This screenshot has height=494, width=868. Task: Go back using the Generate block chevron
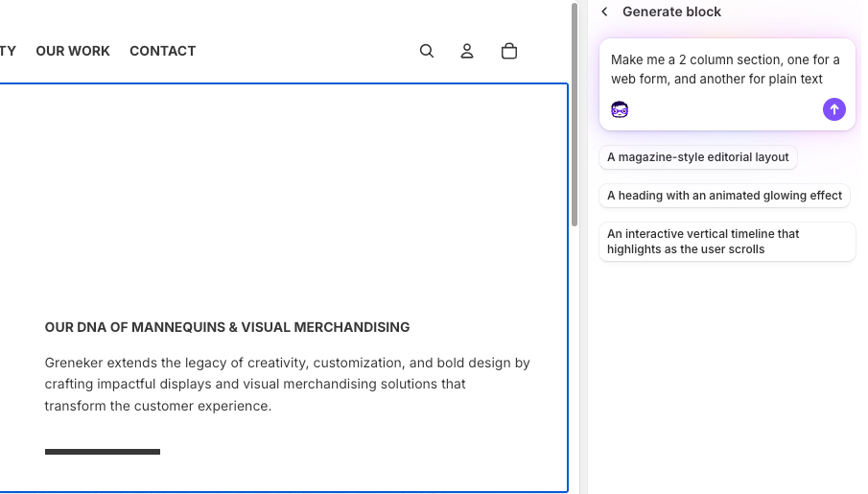604,12
